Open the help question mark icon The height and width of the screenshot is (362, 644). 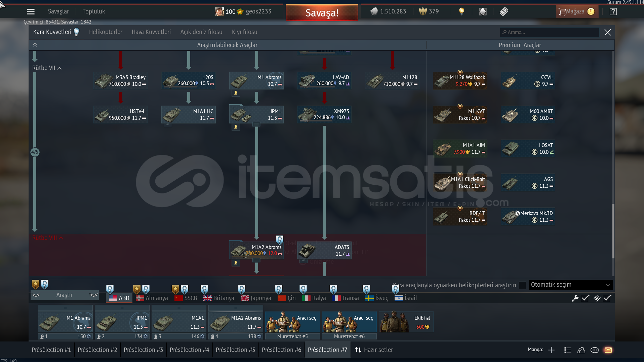click(x=613, y=11)
